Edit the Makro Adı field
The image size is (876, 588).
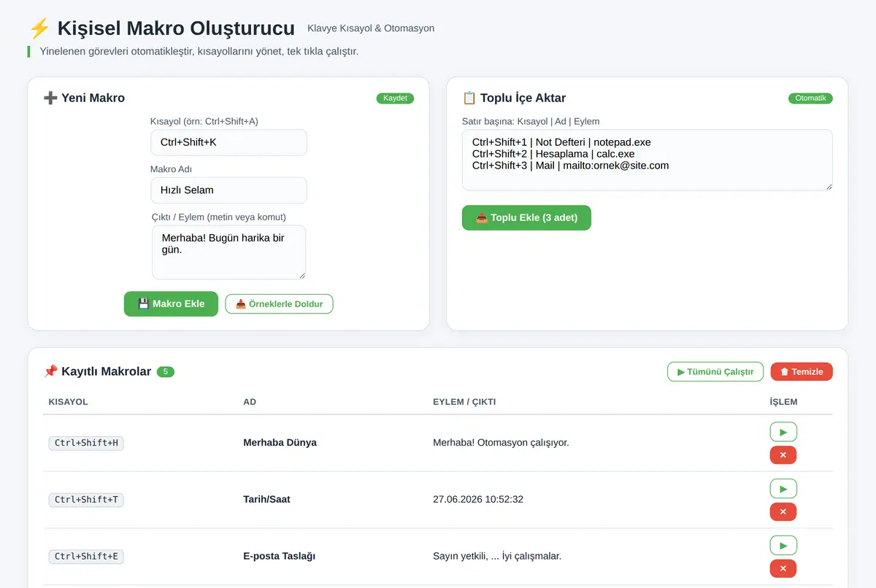point(228,190)
